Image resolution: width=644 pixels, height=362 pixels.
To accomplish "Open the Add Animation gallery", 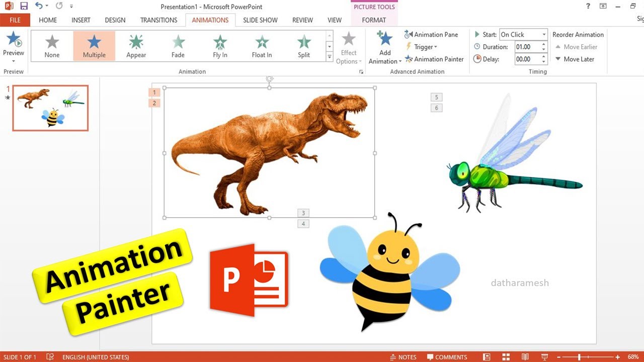I will (x=385, y=48).
